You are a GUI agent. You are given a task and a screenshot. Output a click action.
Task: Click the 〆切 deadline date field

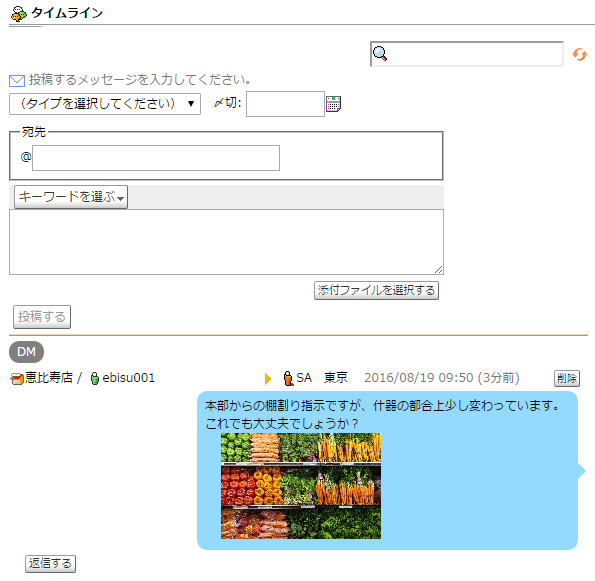pos(285,104)
